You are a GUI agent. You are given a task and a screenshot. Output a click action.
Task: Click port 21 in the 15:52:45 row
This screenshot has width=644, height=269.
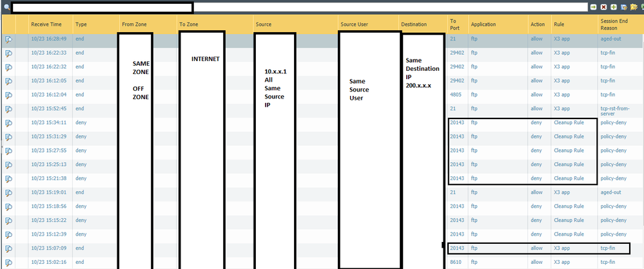click(453, 108)
